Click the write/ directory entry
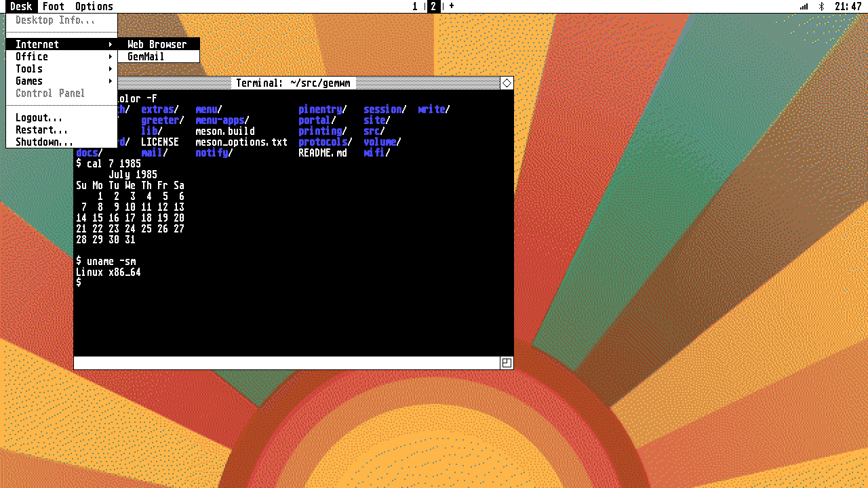This screenshot has width=868, height=488. click(434, 109)
